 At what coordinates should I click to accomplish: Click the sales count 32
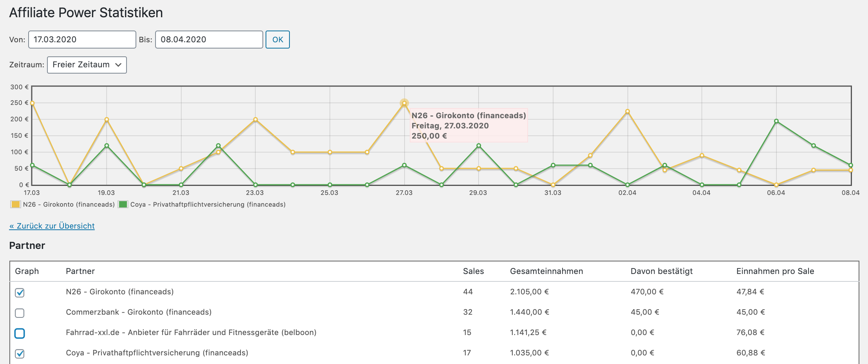tap(468, 312)
